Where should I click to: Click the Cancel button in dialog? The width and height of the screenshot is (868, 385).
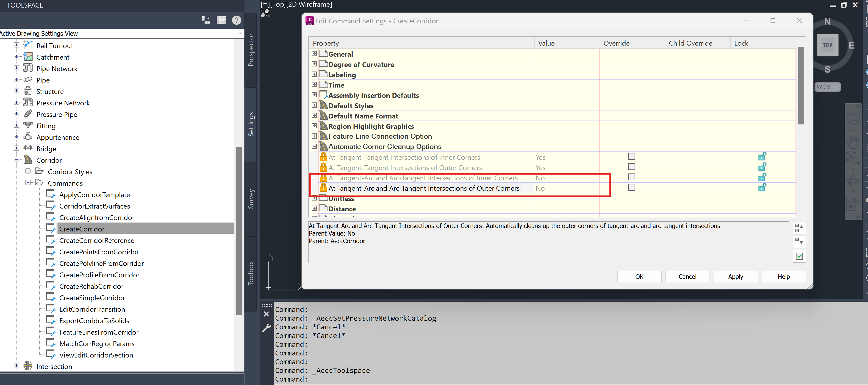(687, 277)
